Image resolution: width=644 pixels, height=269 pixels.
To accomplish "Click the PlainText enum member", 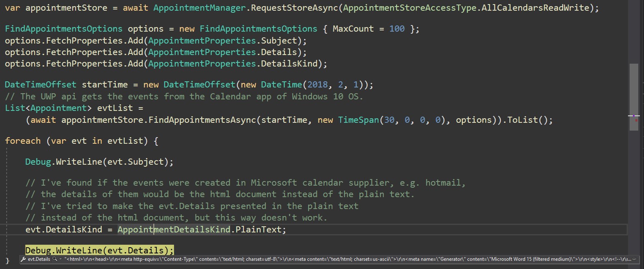I will point(258,230).
